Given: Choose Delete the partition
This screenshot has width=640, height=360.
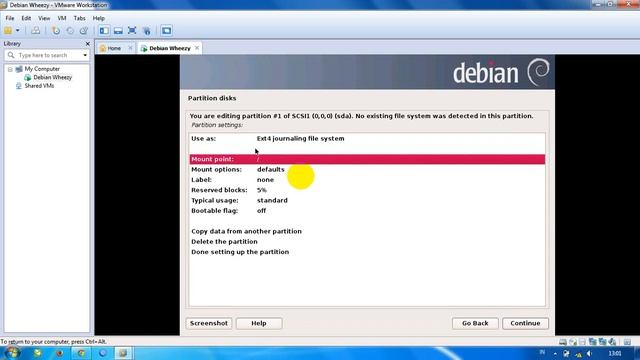Looking at the screenshot, I should coord(367,242).
